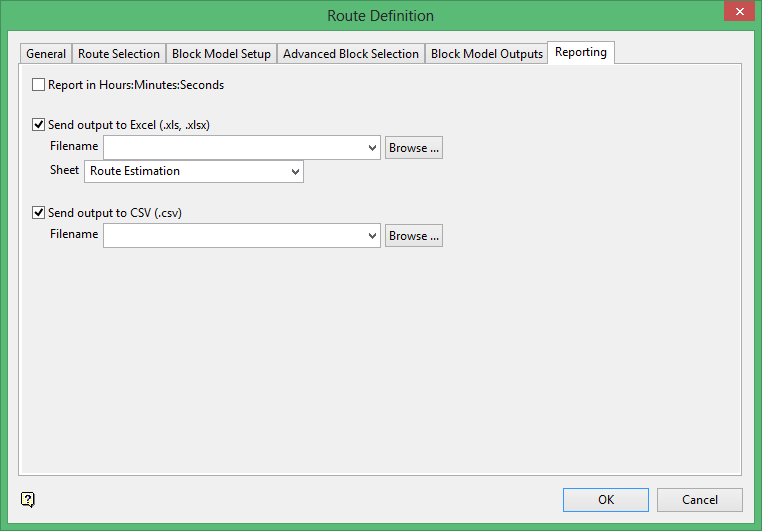Click into the Excel Filename field
Viewport: 762px width, 531px height.
[x=235, y=148]
